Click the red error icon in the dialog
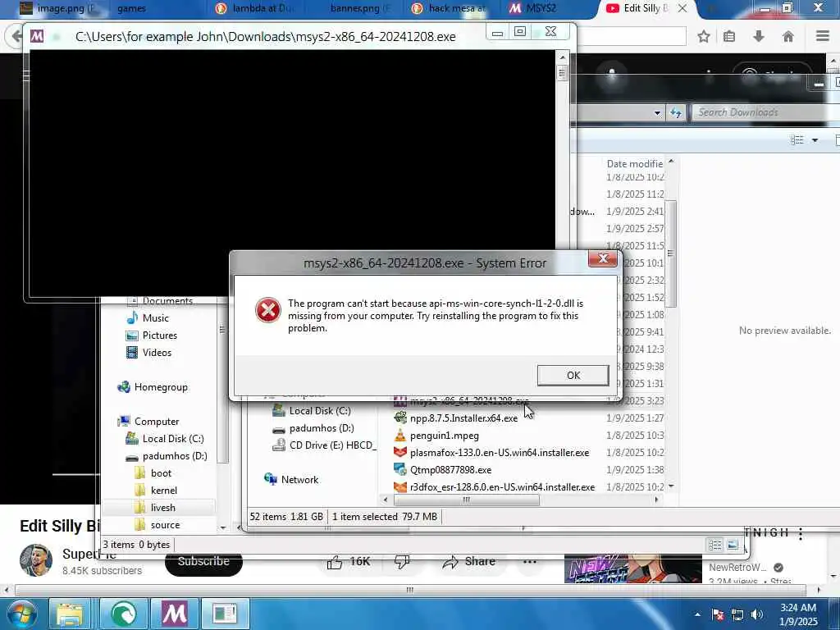Viewport: 840px width, 630px height. click(x=268, y=310)
